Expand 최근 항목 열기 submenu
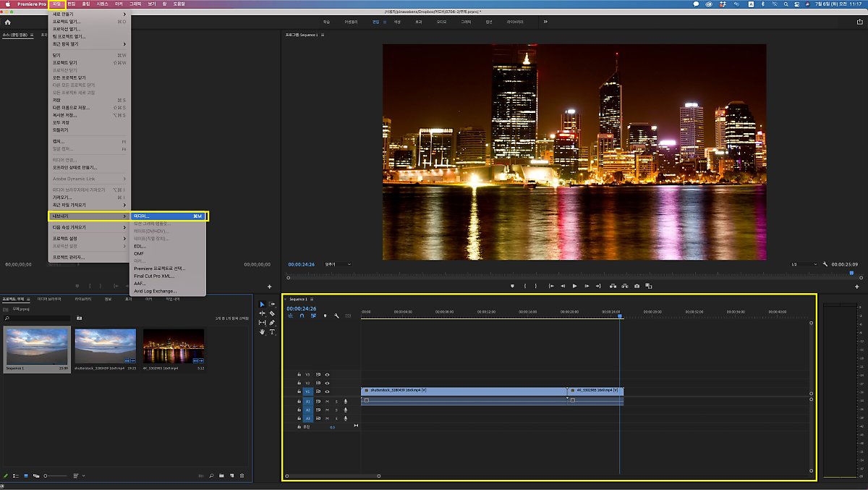The height and width of the screenshot is (490, 868). 90,43
